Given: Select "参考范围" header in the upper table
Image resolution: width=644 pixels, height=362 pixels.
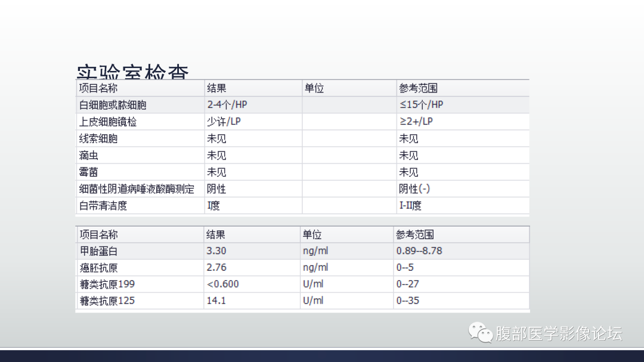Looking at the screenshot, I should tap(418, 88).
